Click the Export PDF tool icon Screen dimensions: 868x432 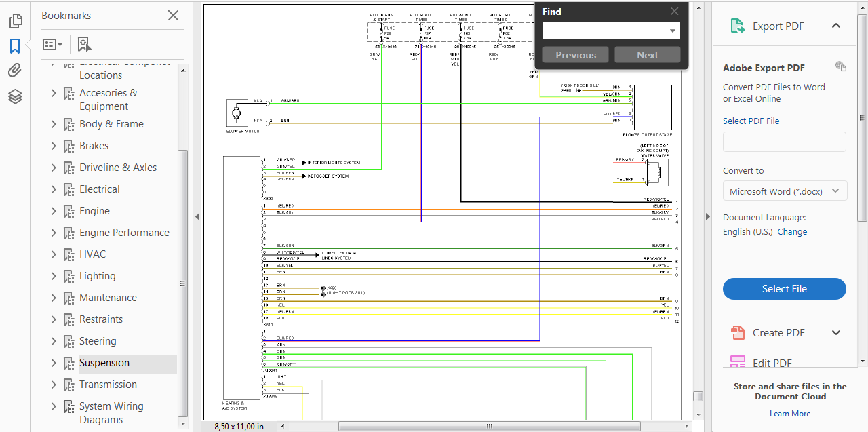point(737,26)
